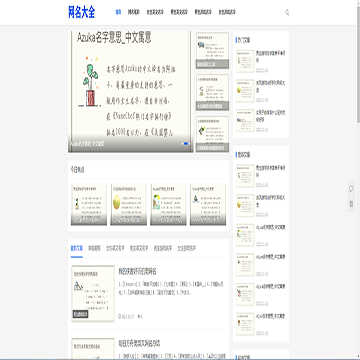Open the first card under 今日焦点
This screenshot has height=360, width=360.
(x=89, y=205)
